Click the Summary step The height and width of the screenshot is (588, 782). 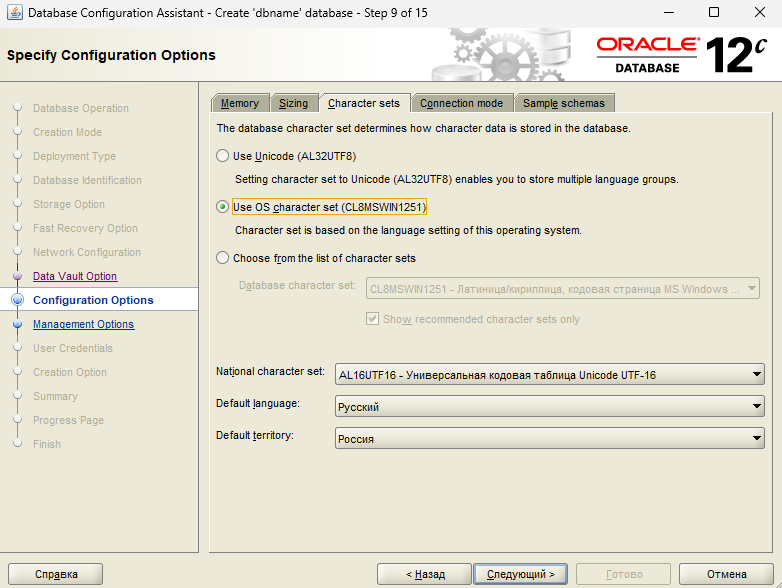tap(55, 396)
